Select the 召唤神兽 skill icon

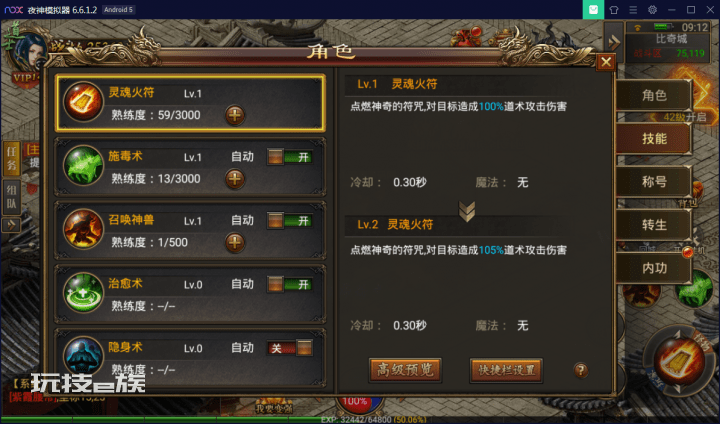83,229
